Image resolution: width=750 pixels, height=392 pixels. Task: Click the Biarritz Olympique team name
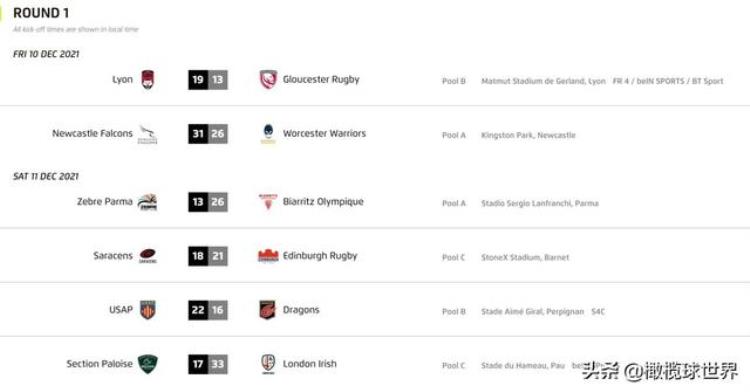pyautogui.click(x=323, y=202)
